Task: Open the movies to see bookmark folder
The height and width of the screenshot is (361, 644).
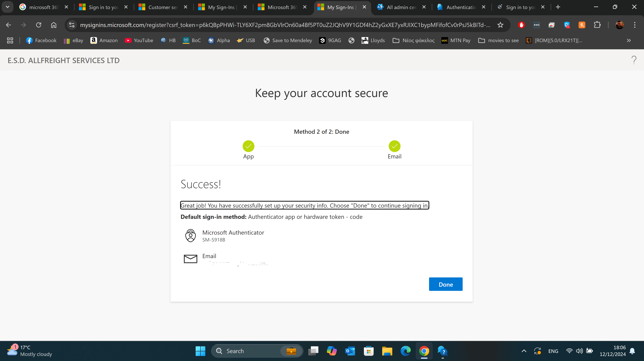Action: (x=498, y=40)
